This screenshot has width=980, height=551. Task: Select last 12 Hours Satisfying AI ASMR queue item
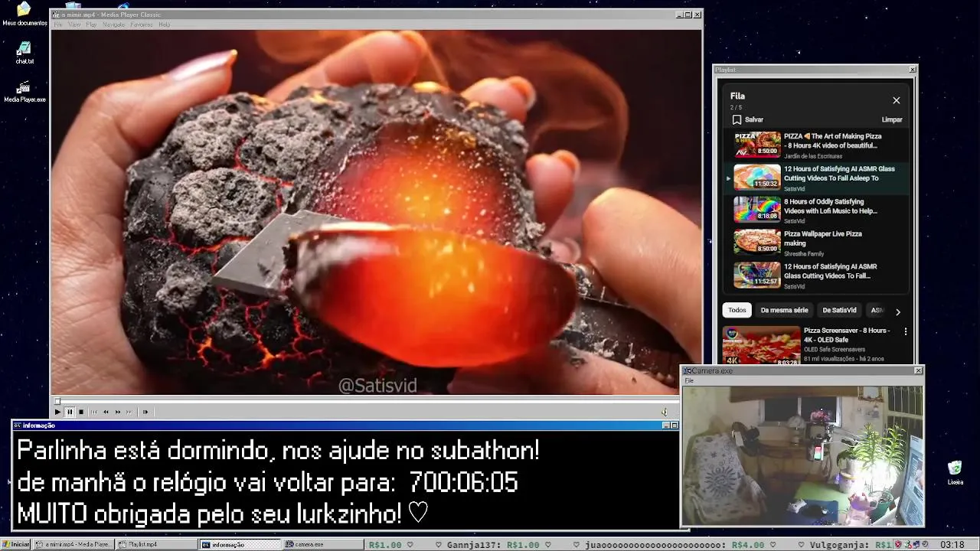point(816,275)
